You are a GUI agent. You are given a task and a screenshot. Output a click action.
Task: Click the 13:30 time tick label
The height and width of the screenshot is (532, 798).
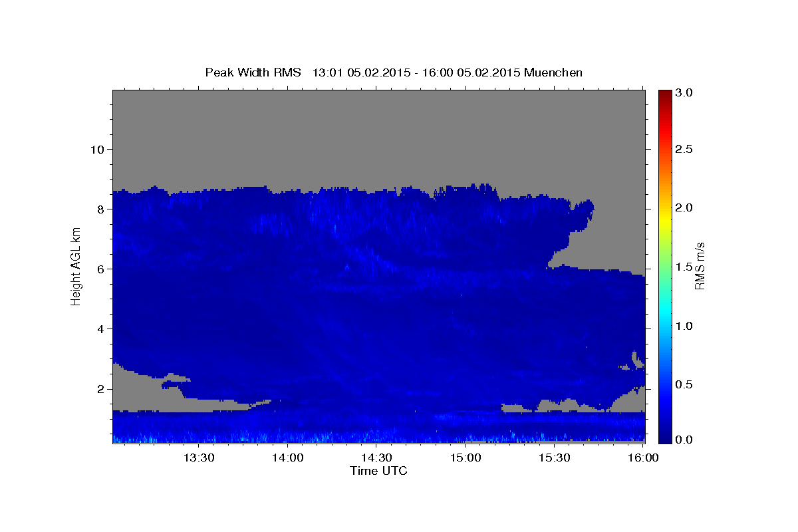[x=199, y=458]
